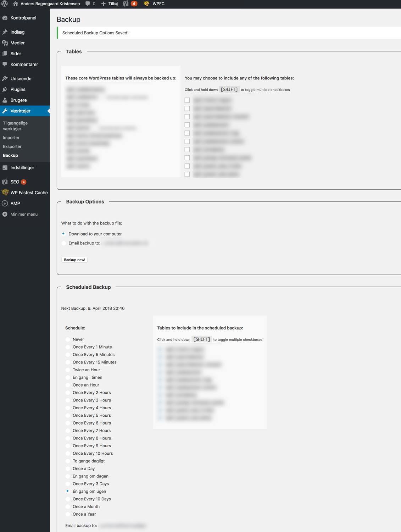The width and height of the screenshot is (401, 532).
Task: Click the WordPress logo in admin bar
Action: tap(5, 4)
